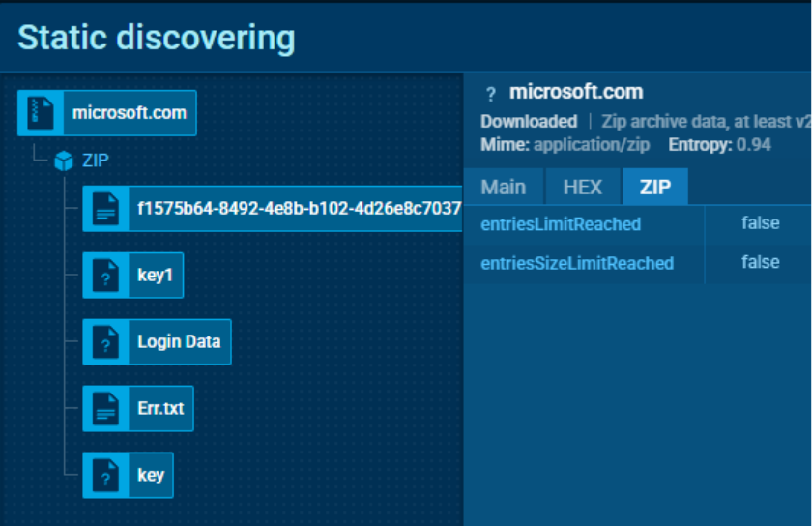This screenshot has height=526, width=812.
Task: Switch to the Main tab
Action: pos(504,187)
